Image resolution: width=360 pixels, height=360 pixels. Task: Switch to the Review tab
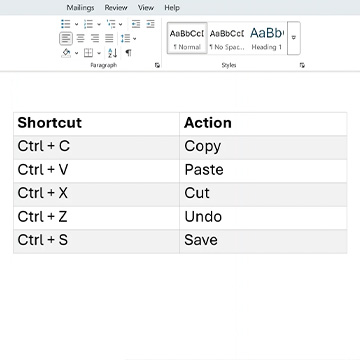tap(116, 8)
